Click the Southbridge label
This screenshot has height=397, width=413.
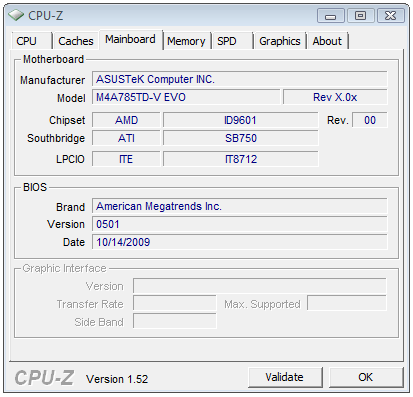[56, 138]
